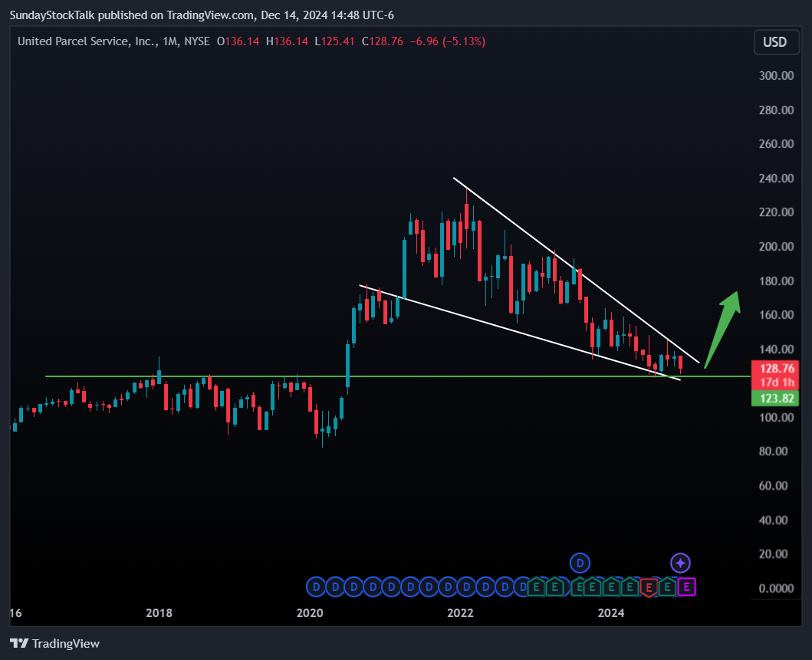Image resolution: width=812 pixels, height=660 pixels.
Task: Click the 200.00 price axis label
Action: pyautogui.click(x=776, y=246)
